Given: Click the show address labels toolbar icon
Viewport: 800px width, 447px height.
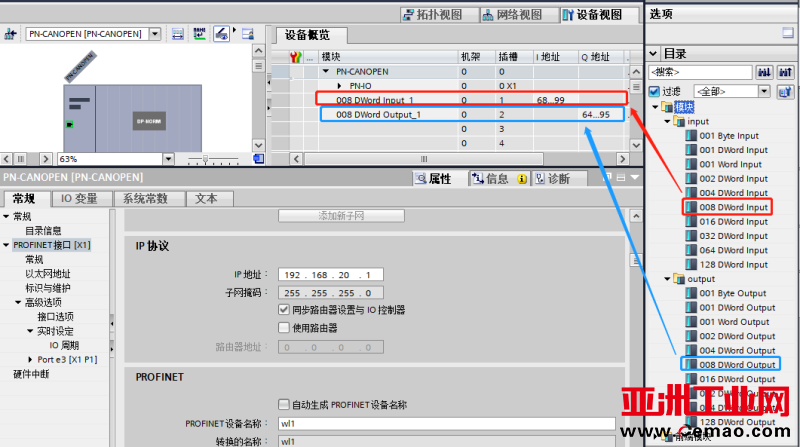Looking at the screenshot, I should 199,34.
